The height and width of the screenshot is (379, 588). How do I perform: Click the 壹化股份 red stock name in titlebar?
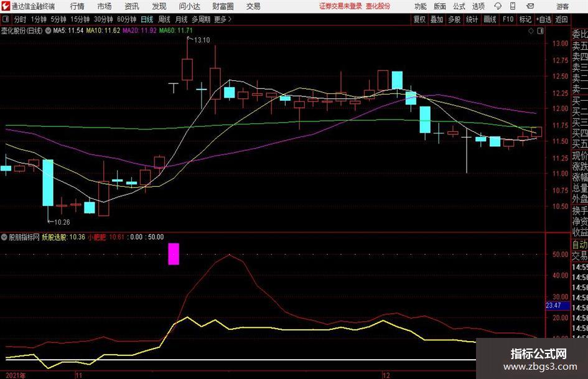click(378, 6)
